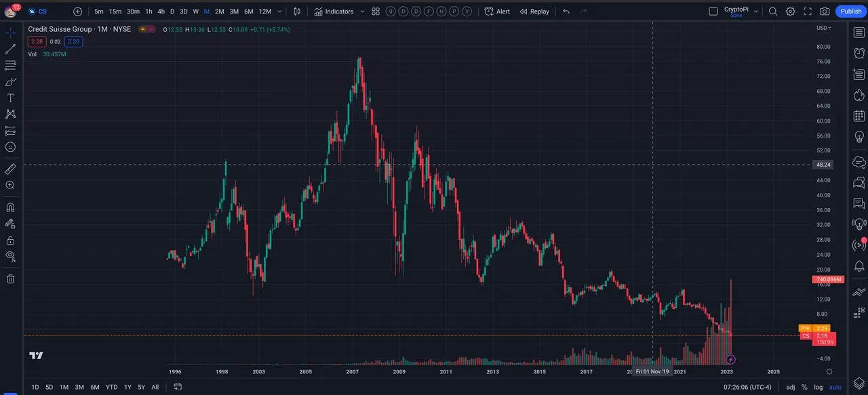This screenshot has height=395, width=868.
Task: Open go to date calendar icon
Action: coord(178,388)
